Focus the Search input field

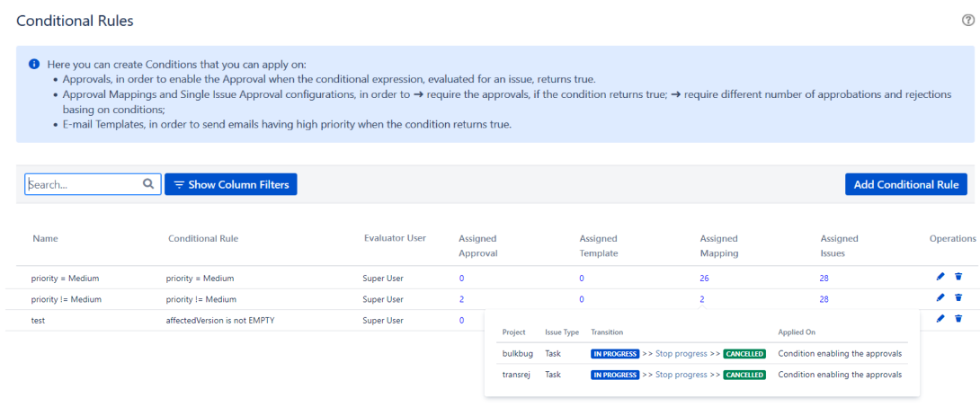pyautogui.click(x=84, y=184)
